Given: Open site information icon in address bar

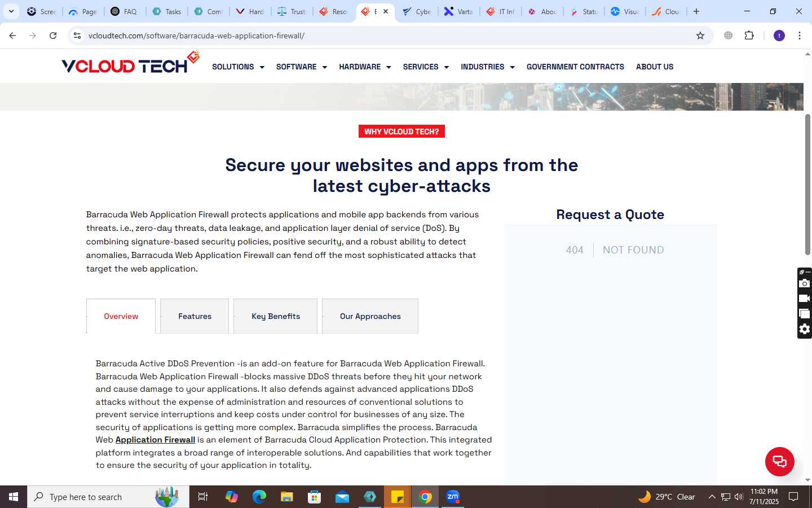Looking at the screenshot, I should point(77,36).
